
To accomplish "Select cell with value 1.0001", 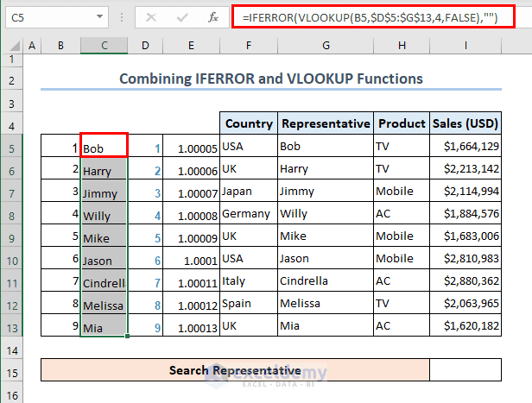I will (192, 258).
